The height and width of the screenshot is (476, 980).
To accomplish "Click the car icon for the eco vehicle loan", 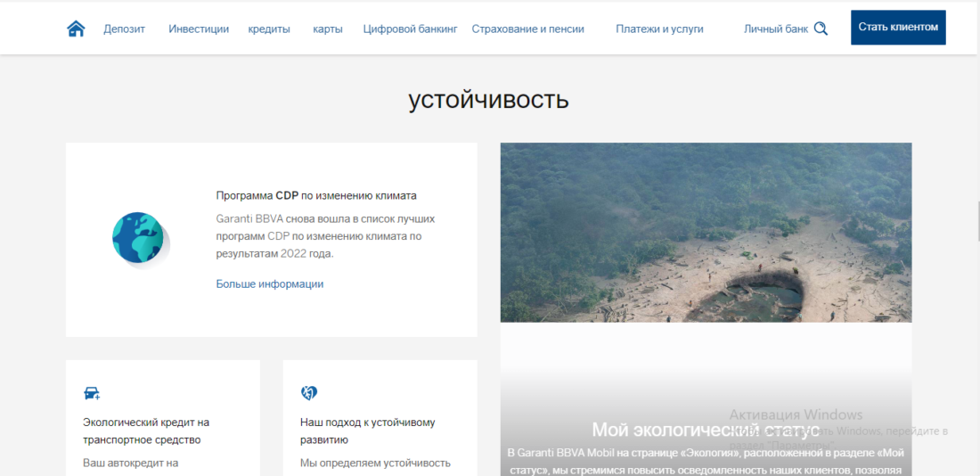I will pyautogui.click(x=91, y=393).
